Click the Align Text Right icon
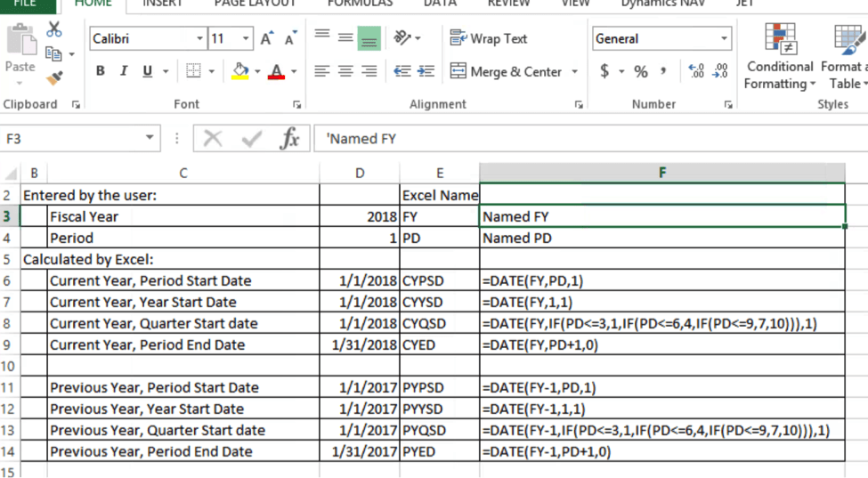The height and width of the screenshot is (478, 868). point(369,71)
